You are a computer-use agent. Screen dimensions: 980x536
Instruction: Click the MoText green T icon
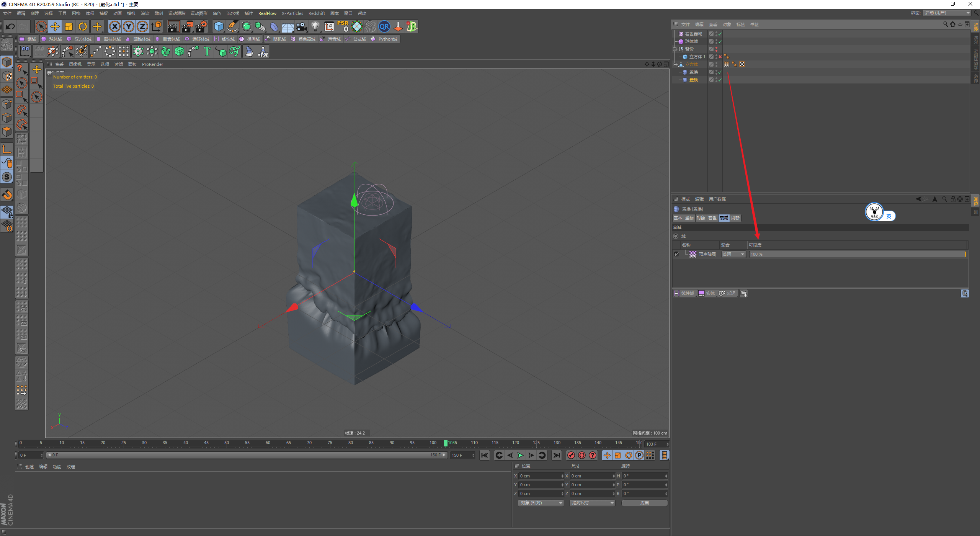coord(207,51)
